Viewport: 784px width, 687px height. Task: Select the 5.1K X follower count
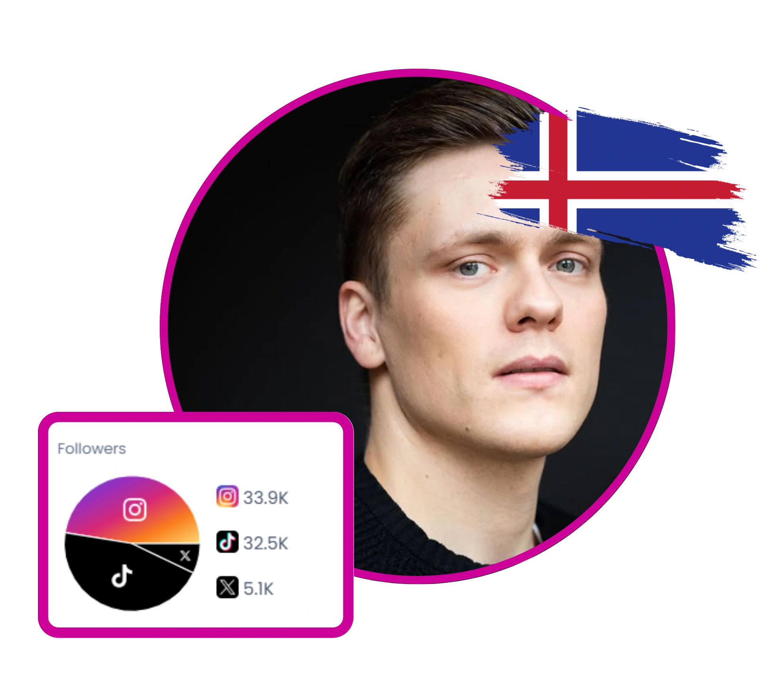pyautogui.click(x=259, y=588)
